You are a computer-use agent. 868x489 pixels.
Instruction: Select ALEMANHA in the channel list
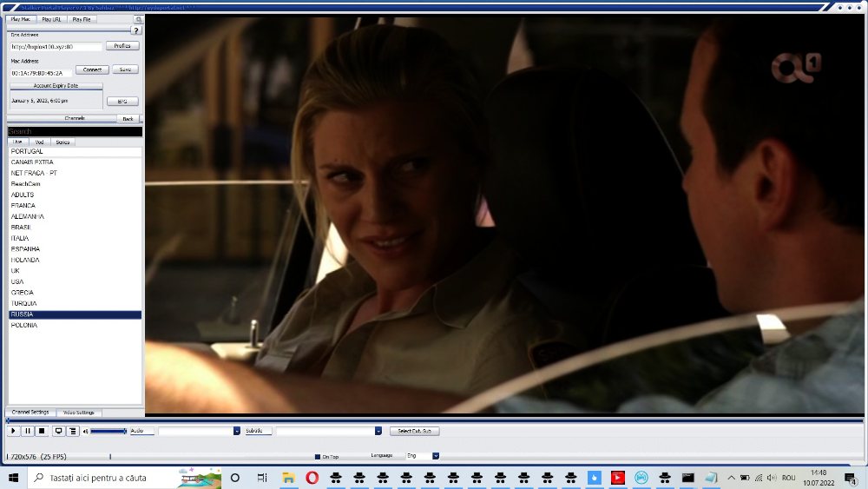click(75, 216)
